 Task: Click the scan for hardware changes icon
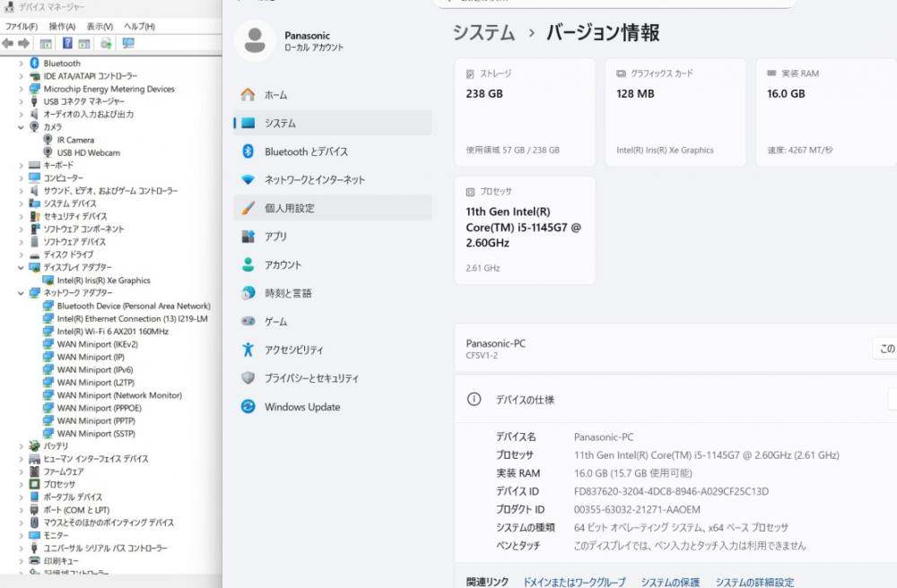128,43
